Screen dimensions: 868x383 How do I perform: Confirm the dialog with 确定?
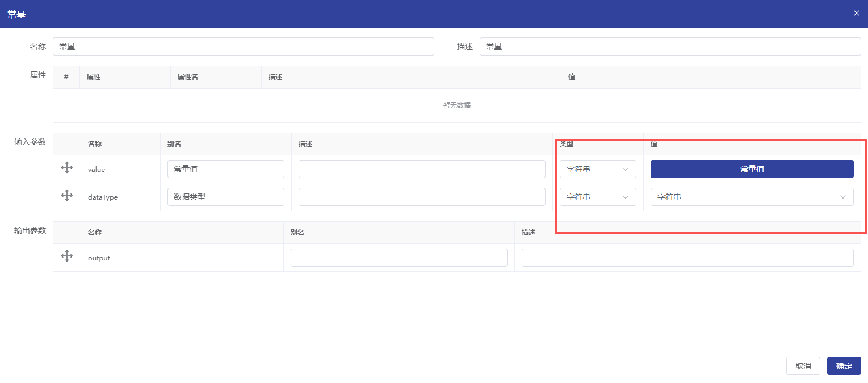pyautogui.click(x=844, y=366)
